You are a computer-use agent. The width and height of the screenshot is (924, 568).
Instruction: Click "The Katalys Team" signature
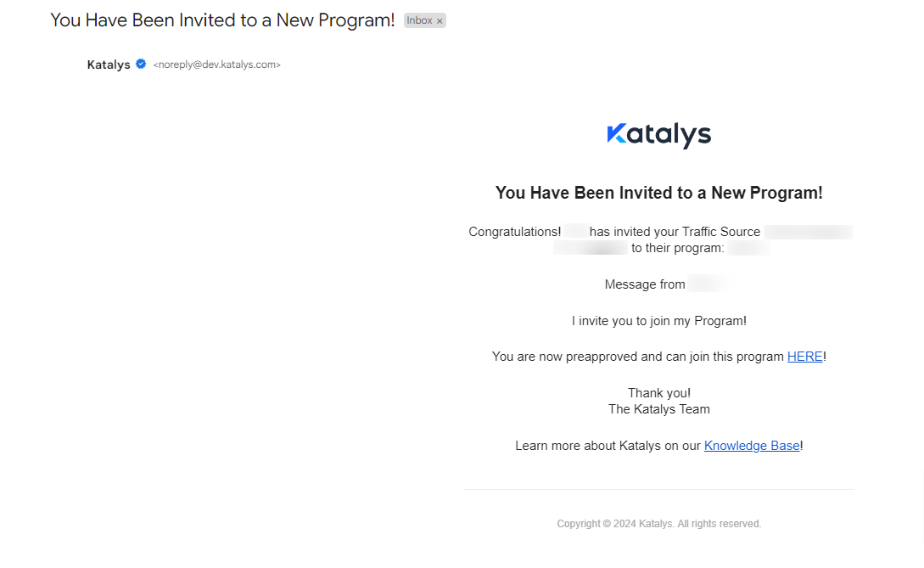click(658, 409)
